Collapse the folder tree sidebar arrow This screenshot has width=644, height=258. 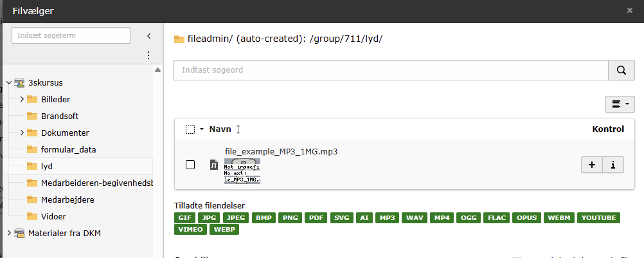click(x=148, y=36)
